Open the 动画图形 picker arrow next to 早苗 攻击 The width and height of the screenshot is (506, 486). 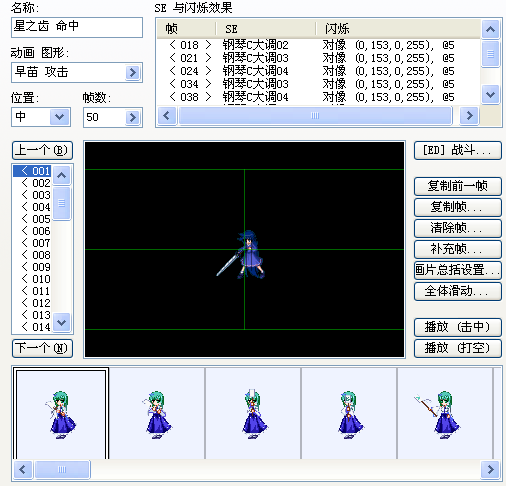[133, 72]
